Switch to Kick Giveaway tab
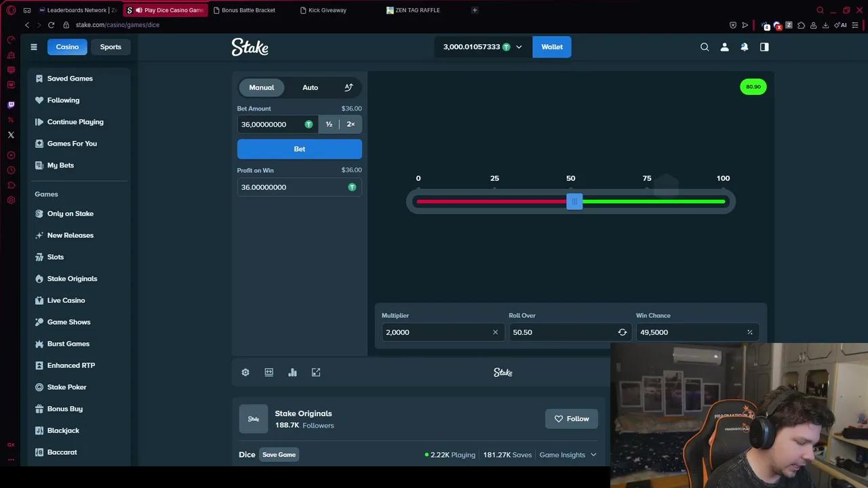 point(327,10)
